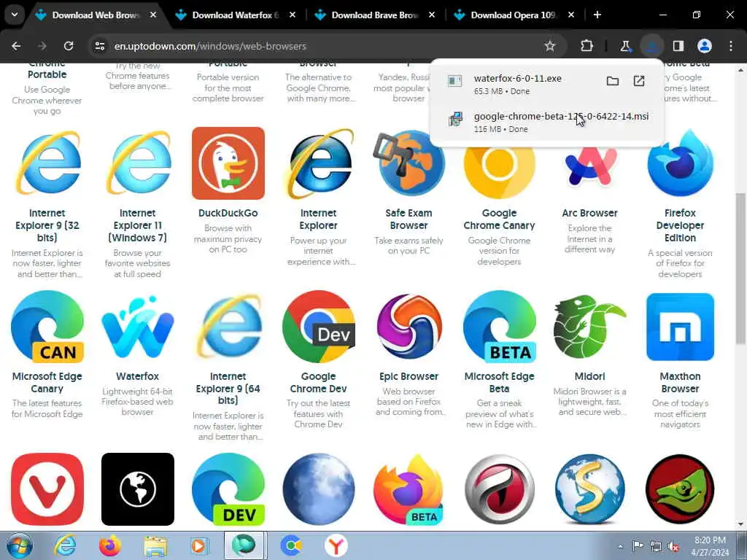This screenshot has width=747, height=560.
Task: Click the Firefox Developer Edition icon
Action: (x=681, y=163)
